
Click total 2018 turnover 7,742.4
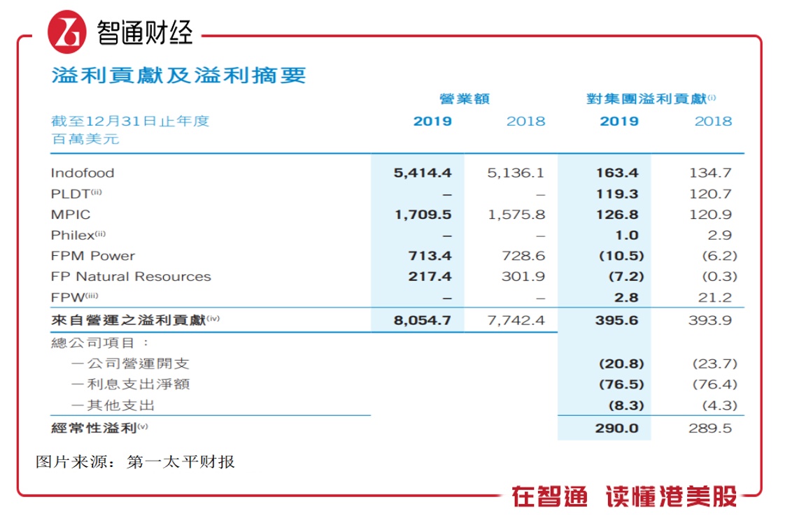click(516, 320)
